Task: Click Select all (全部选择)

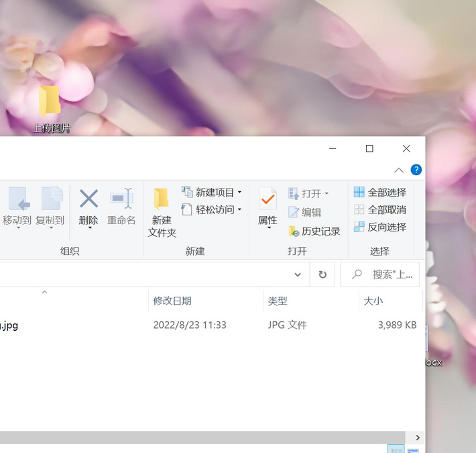Action: [x=379, y=193]
